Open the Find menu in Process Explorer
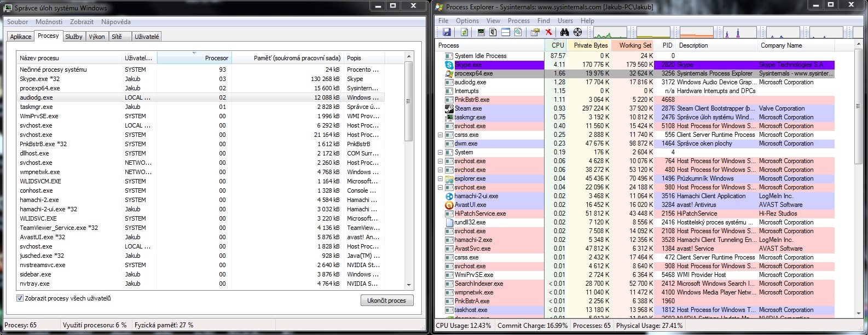Screen dimensions: 868x335 (543, 21)
